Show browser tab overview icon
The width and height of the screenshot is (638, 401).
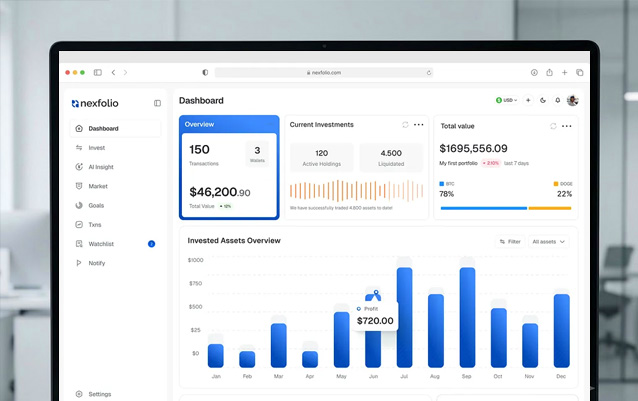(x=579, y=72)
